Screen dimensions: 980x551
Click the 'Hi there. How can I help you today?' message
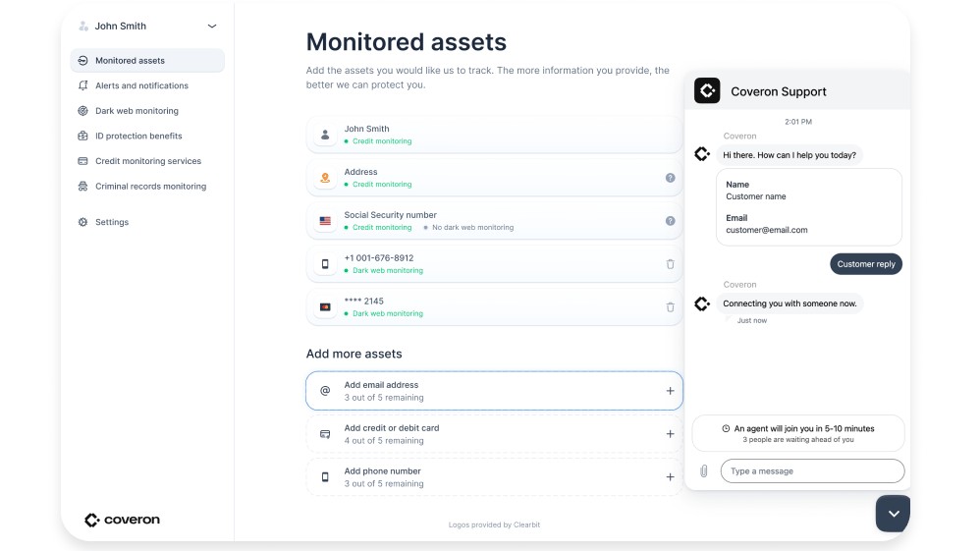tap(789, 155)
